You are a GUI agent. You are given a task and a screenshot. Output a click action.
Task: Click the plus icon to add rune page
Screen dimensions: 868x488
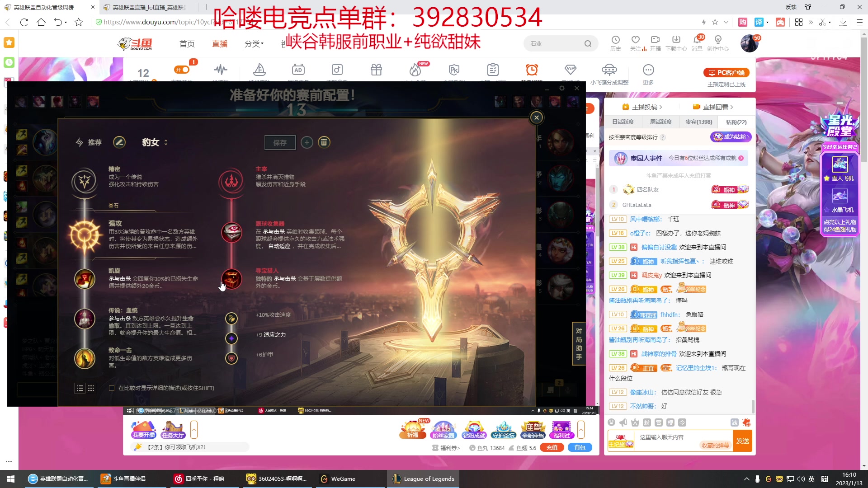307,142
